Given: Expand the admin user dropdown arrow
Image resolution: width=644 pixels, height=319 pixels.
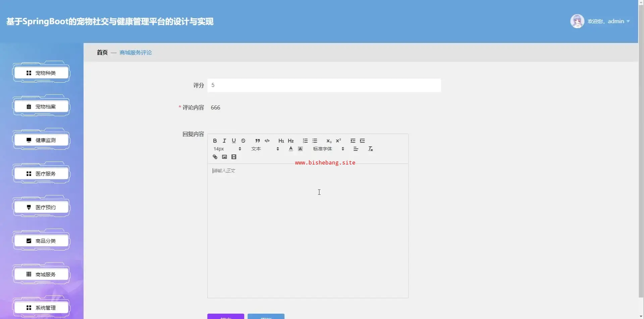Looking at the screenshot, I should point(628,21).
